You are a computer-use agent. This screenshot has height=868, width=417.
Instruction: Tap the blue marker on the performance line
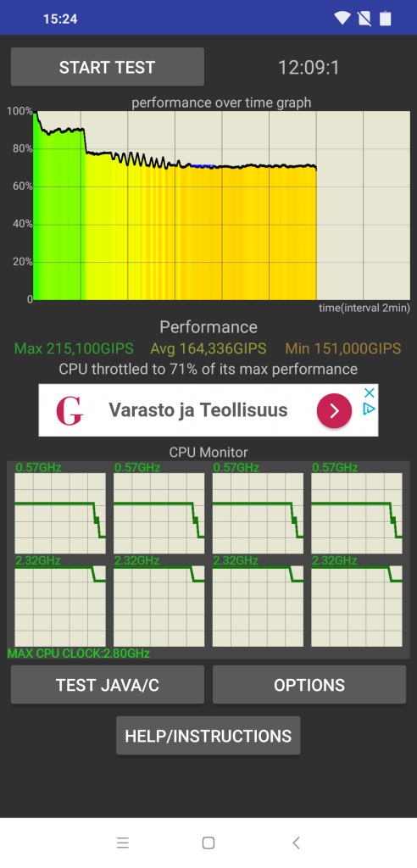point(203,165)
